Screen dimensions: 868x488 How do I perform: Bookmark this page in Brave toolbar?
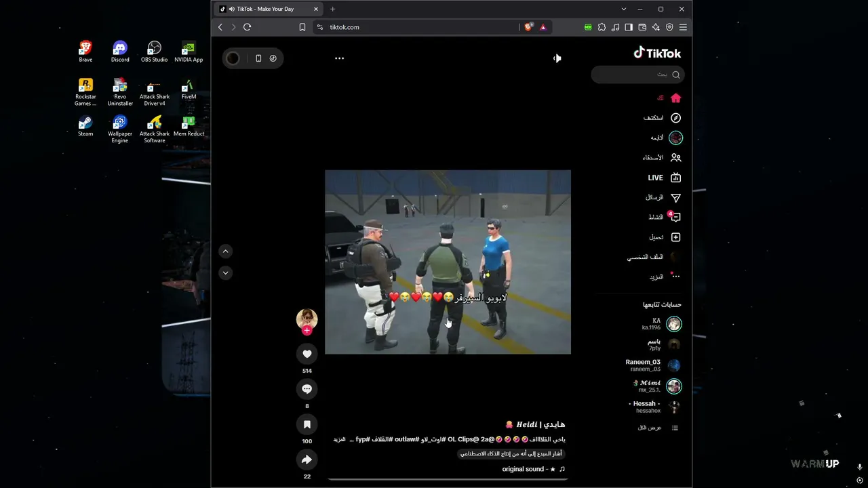tap(302, 27)
